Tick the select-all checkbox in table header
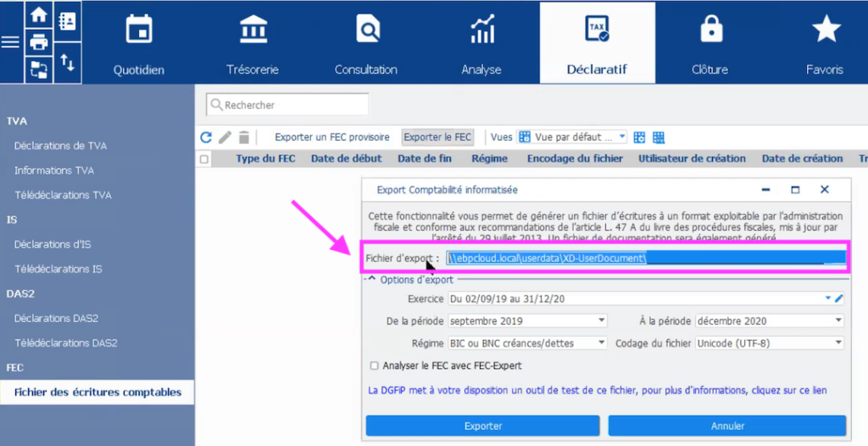The height and width of the screenshot is (446, 868). (204, 159)
